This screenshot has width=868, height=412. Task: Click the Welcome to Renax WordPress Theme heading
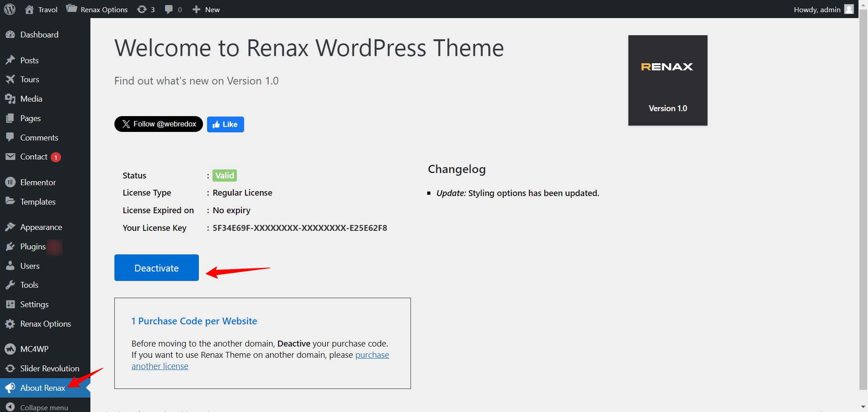point(309,48)
